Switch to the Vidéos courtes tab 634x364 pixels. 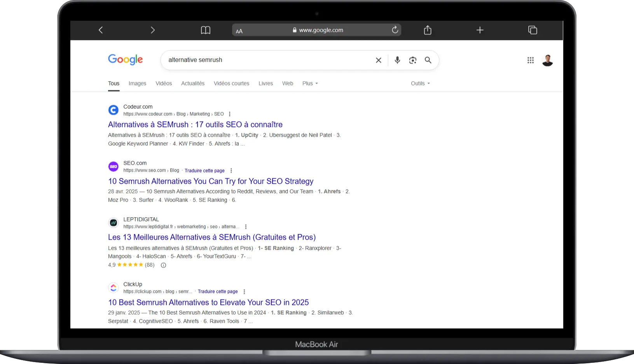tap(232, 84)
